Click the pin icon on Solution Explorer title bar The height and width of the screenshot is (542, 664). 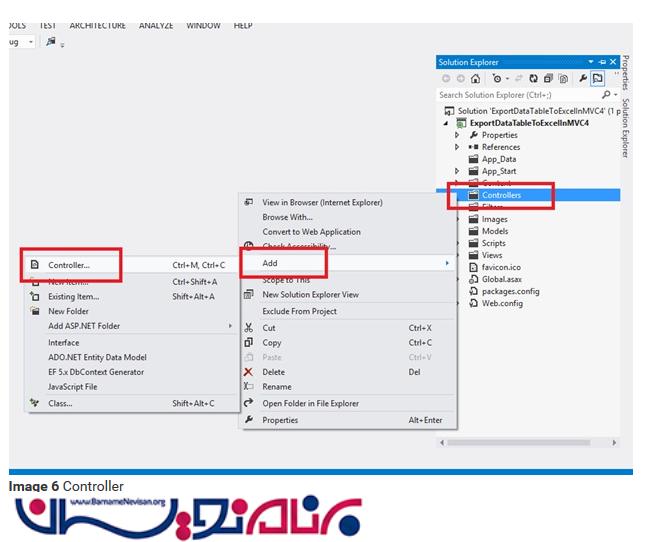click(603, 63)
